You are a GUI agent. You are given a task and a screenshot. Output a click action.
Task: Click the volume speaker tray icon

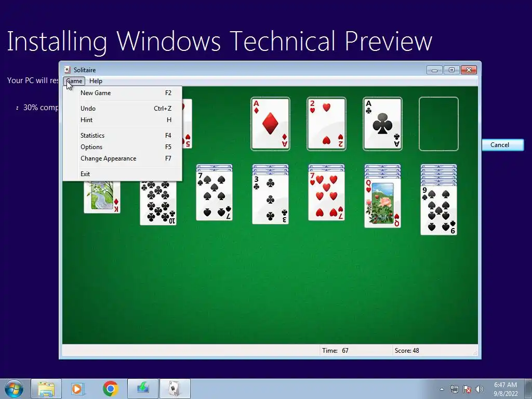point(479,389)
